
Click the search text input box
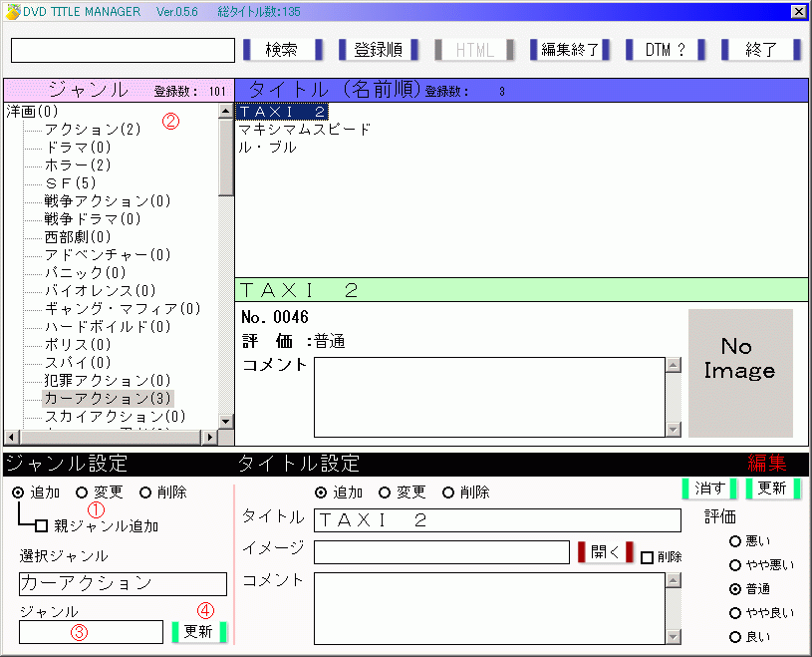(123, 50)
